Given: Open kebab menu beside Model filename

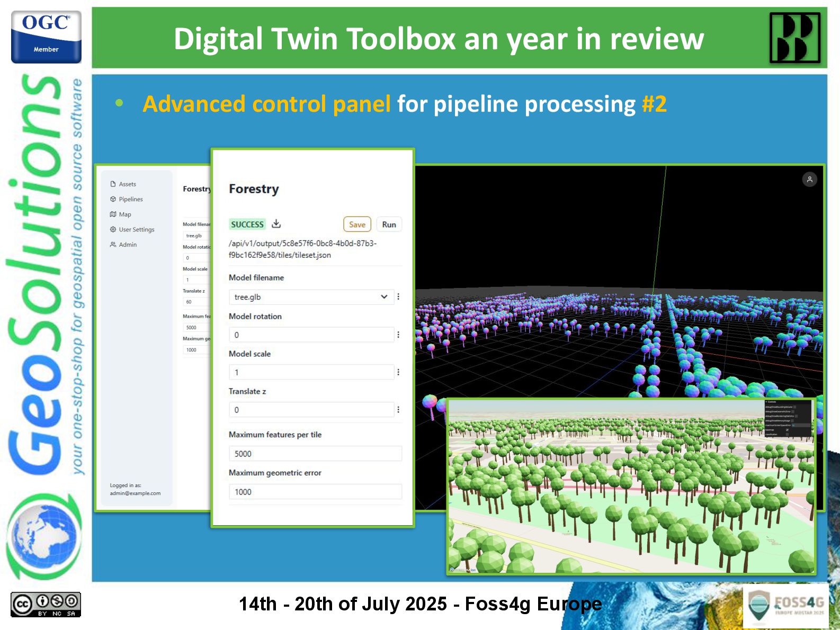Looking at the screenshot, I should tap(398, 297).
